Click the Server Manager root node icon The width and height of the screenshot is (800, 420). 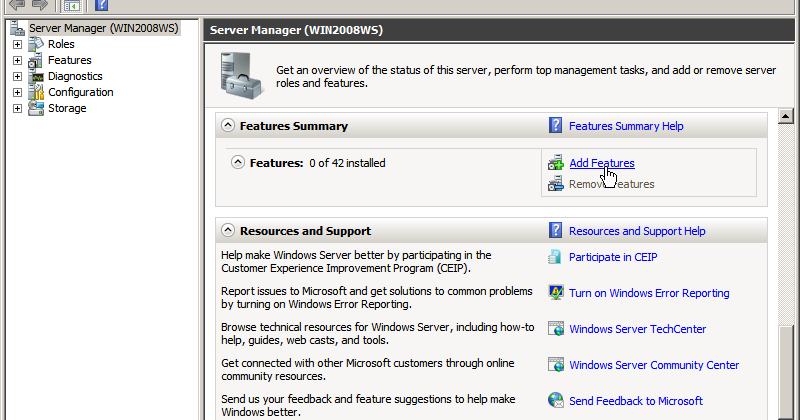[x=17, y=28]
